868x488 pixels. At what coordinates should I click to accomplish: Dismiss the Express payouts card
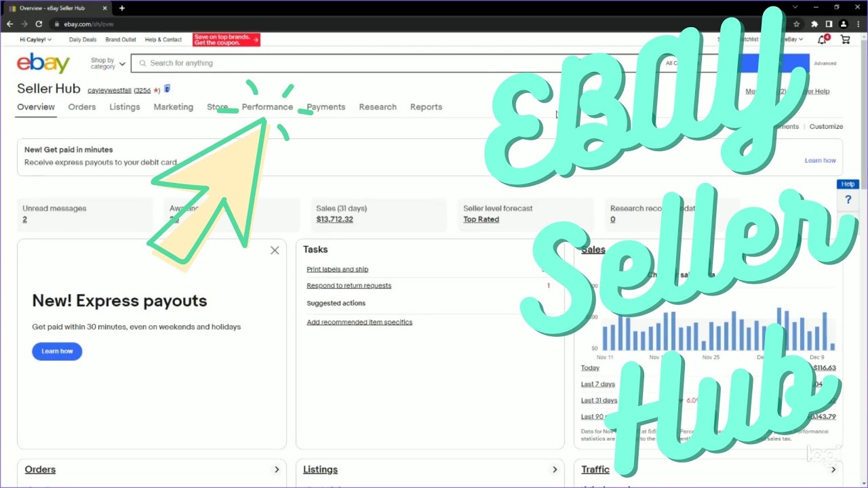pyautogui.click(x=275, y=250)
